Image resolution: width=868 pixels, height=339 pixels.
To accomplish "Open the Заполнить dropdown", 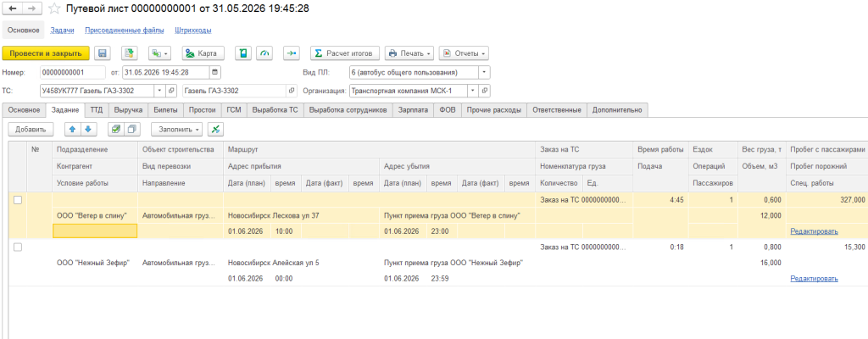I will (x=176, y=129).
